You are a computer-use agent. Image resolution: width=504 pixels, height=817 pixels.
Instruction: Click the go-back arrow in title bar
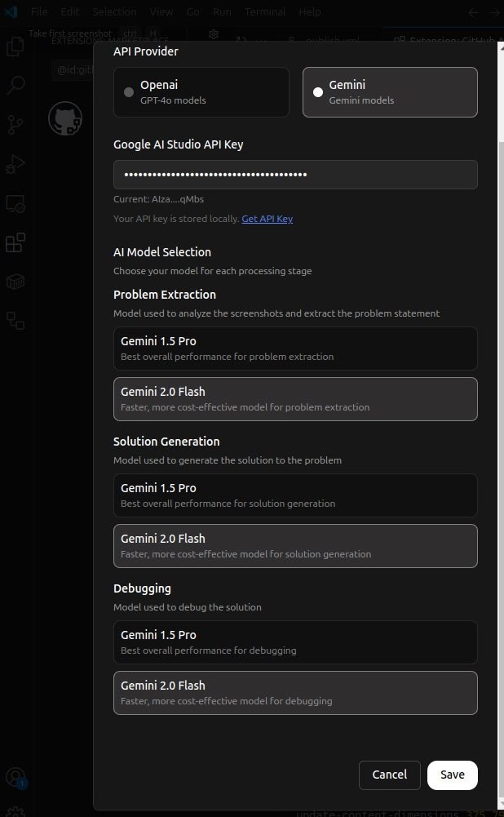[473, 12]
